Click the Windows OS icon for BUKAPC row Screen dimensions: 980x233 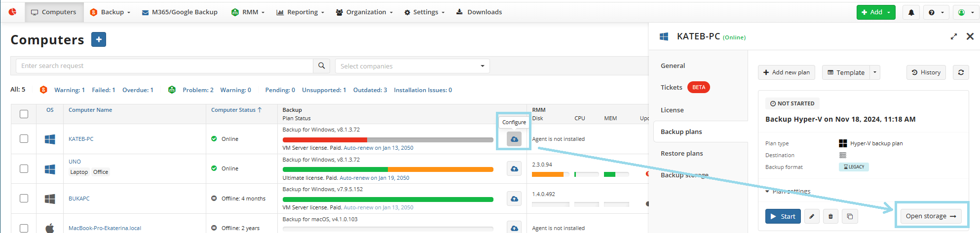click(x=50, y=199)
